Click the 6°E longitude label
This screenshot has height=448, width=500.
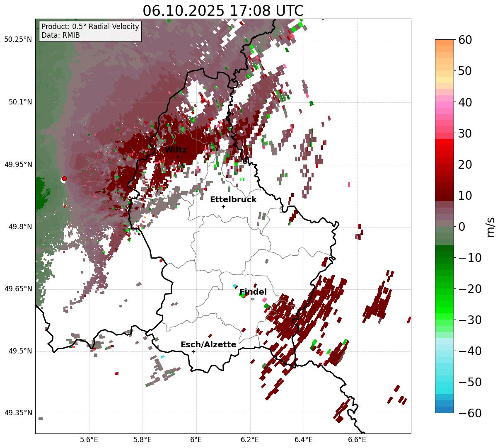pos(196,439)
